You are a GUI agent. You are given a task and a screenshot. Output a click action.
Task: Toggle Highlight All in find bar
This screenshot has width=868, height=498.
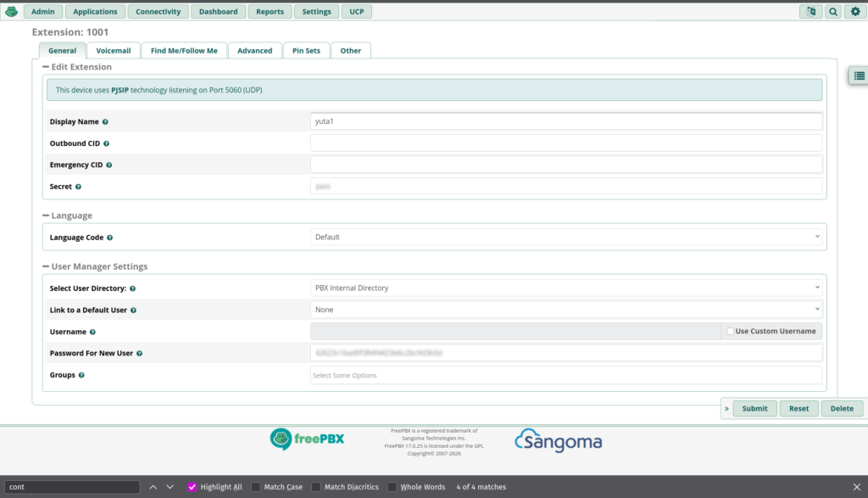(x=192, y=487)
